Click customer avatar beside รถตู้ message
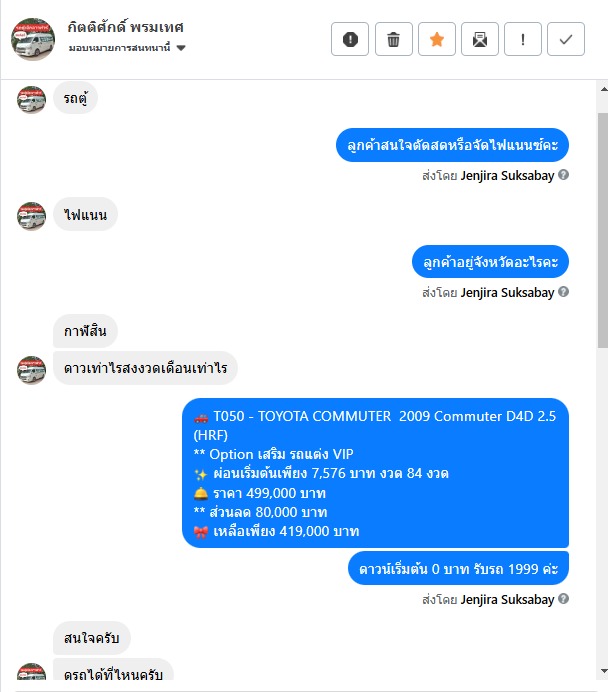 coord(31,99)
